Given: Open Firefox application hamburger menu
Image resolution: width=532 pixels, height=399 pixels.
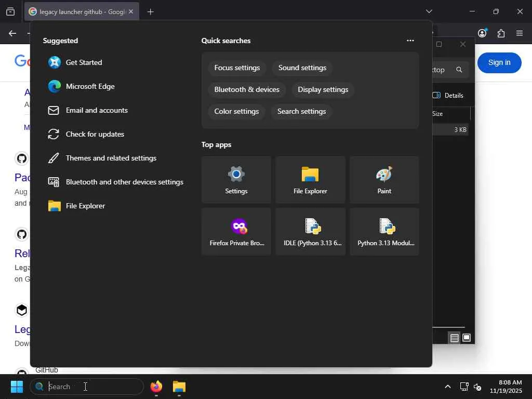Looking at the screenshot, I should 520,33.
